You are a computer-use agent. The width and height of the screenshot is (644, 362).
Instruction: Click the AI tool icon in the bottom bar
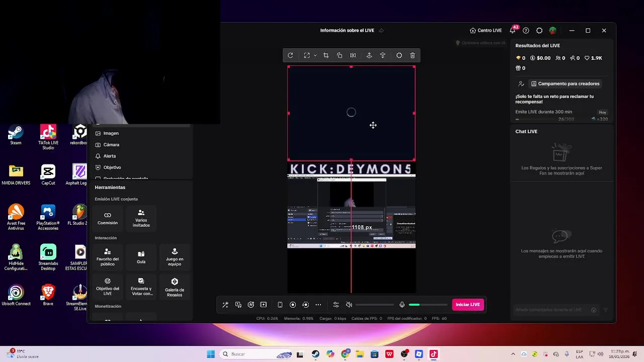[x=251, y=305]
